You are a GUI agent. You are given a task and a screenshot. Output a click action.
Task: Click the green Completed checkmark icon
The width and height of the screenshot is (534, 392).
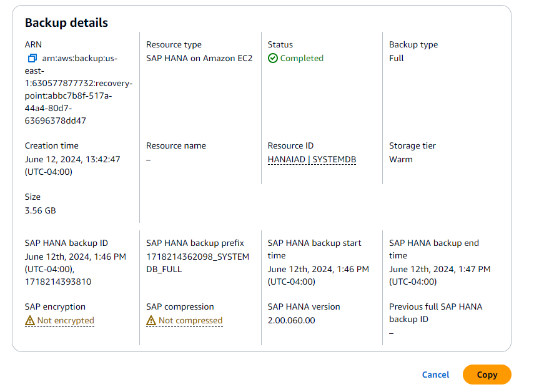pyautogui.click(x=272, y=58)
